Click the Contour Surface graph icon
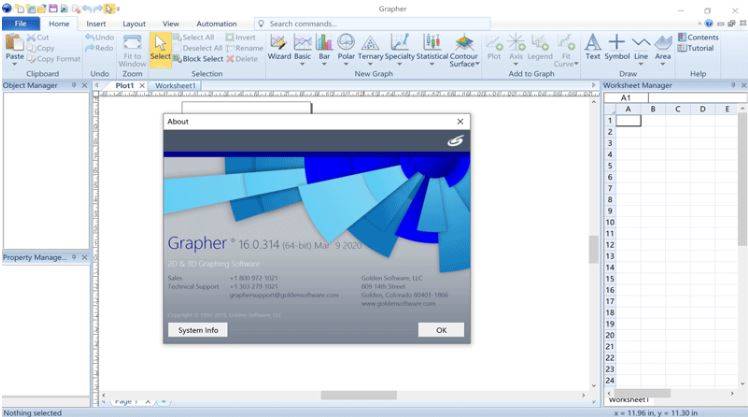 464,44
